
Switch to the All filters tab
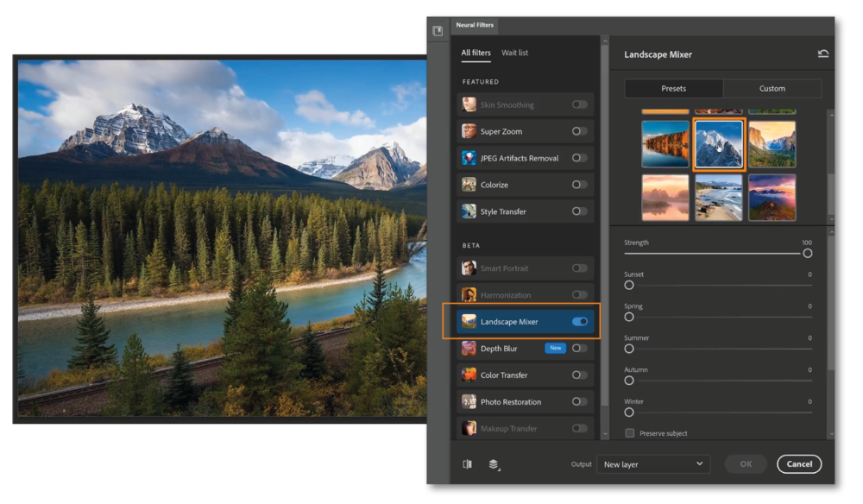pyautogui.click(x=476, y=53)
